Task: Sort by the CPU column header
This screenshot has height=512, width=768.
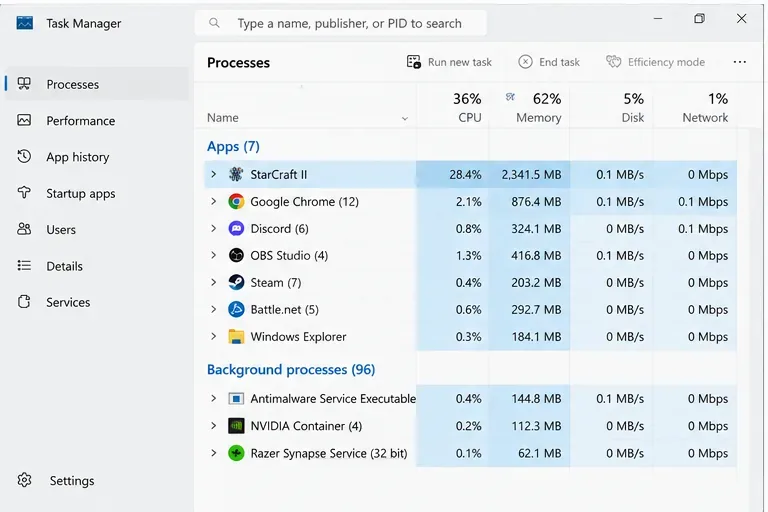Action: [453, 107]
